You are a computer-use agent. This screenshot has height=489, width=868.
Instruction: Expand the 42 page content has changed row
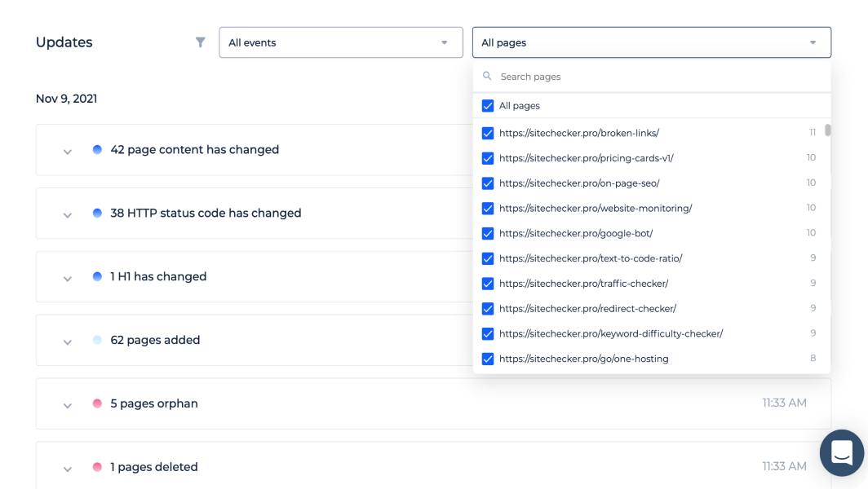68,152
